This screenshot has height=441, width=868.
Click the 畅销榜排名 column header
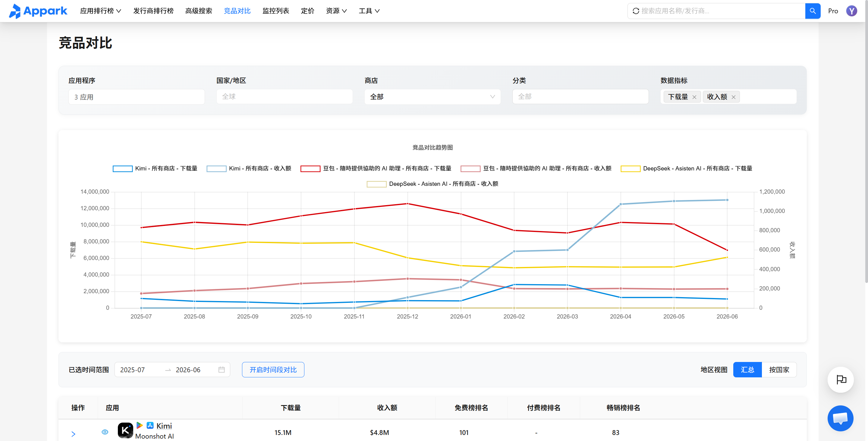[623, 408]
